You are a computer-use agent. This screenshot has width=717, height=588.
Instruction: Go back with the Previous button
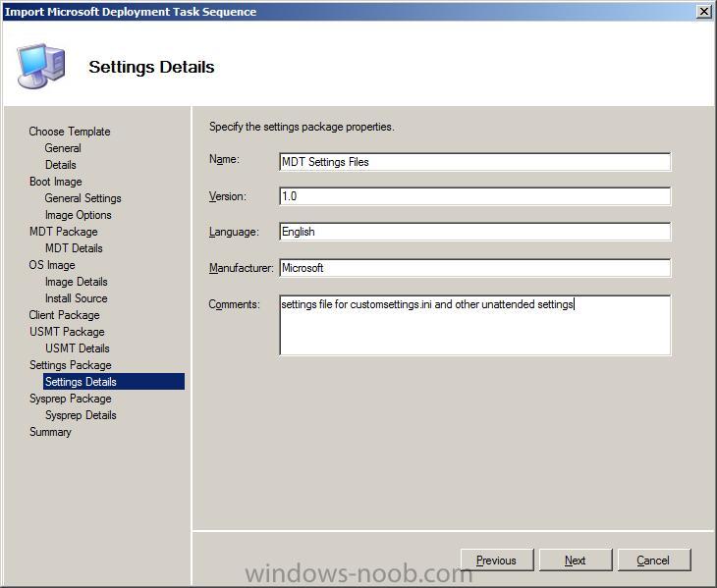pos(497,561)
